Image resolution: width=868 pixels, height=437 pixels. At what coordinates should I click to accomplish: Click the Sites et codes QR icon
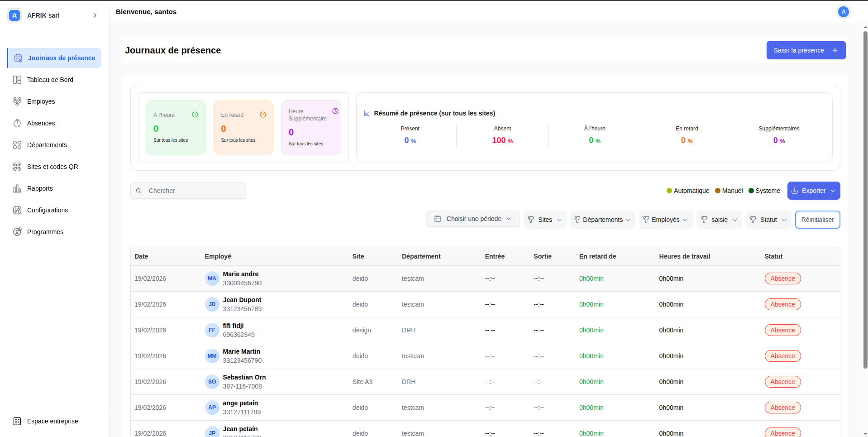[17, 167]
